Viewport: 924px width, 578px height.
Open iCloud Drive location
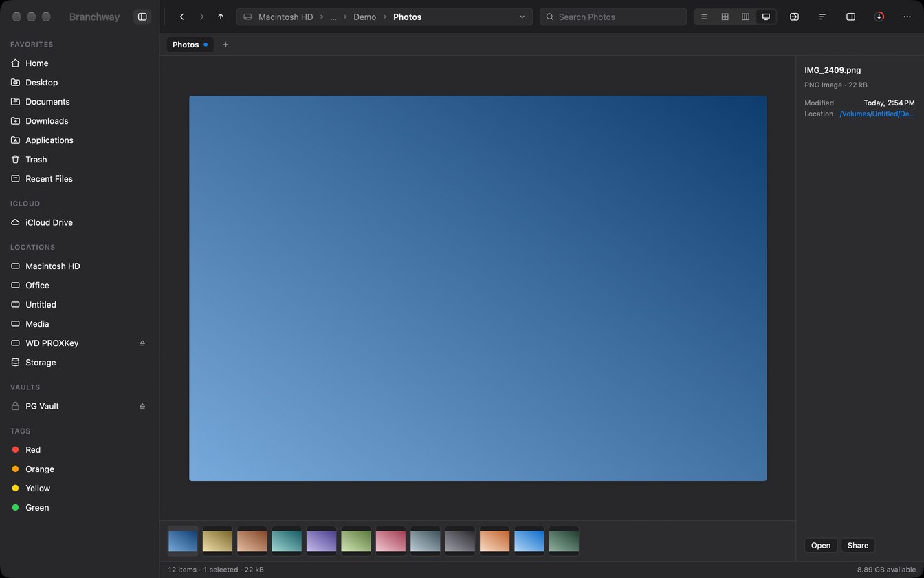79,222
